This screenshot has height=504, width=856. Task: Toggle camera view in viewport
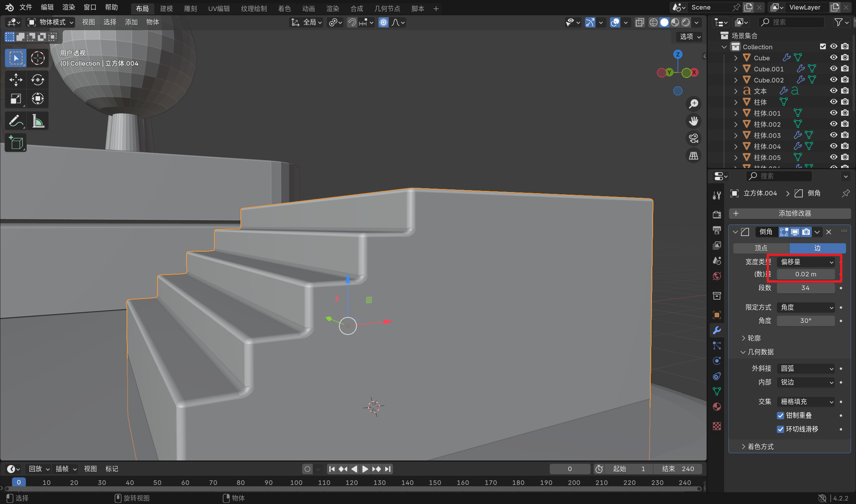(x=693, y=138)
